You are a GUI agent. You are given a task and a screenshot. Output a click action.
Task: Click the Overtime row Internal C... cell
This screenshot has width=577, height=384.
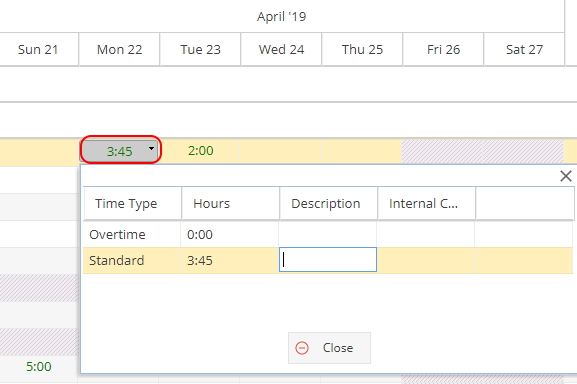point(426,234)
